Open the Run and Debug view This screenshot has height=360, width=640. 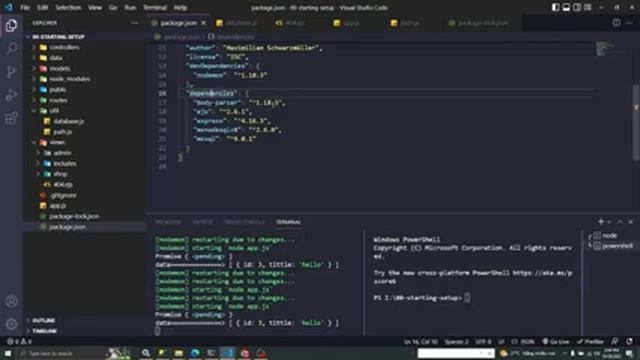(x=11, y=95)
